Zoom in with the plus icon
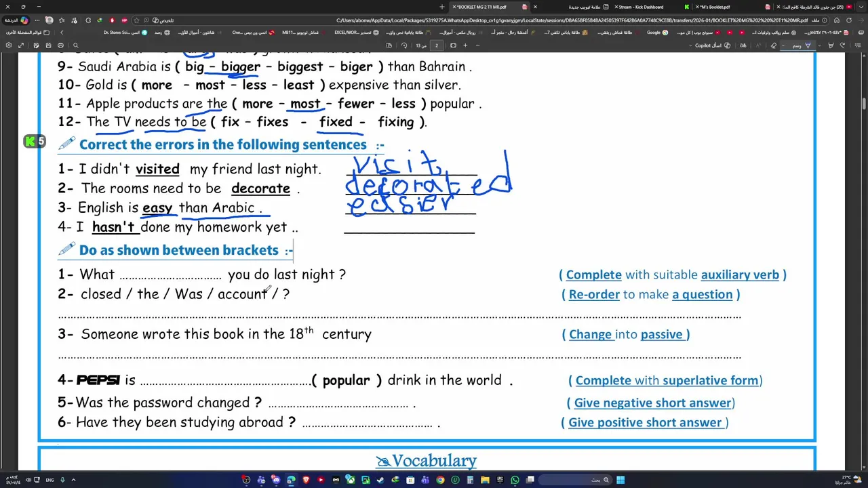Screen dimensions: 868x488 click(465, 45)
